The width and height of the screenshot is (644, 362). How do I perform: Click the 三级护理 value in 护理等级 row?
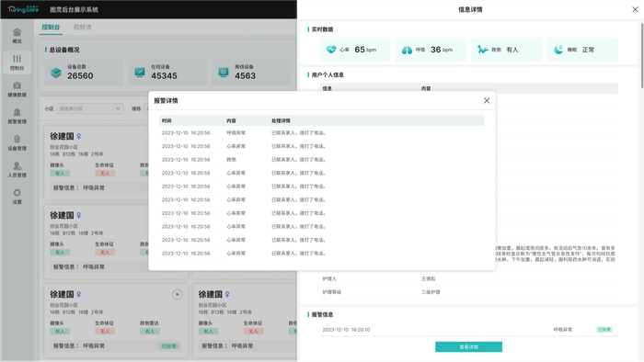click(431, 292)
